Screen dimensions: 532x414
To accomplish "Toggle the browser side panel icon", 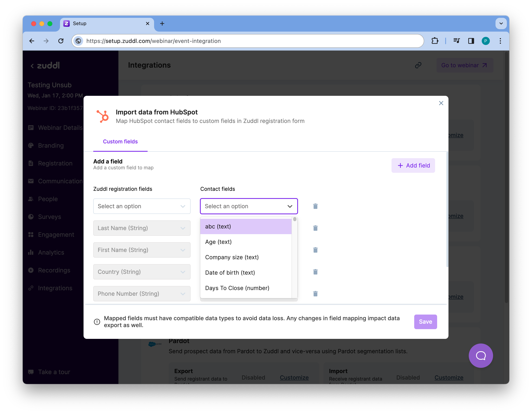I will pyautogui.click(x=471, y=41).
